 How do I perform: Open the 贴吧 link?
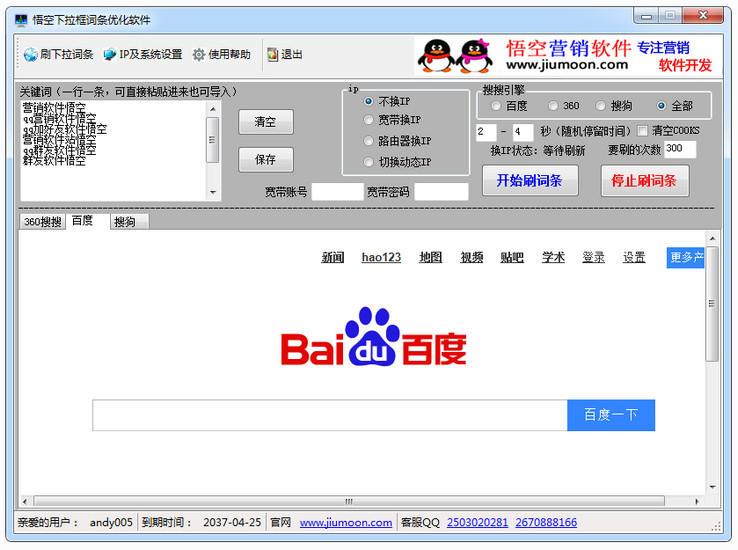(x=512, y=257)
